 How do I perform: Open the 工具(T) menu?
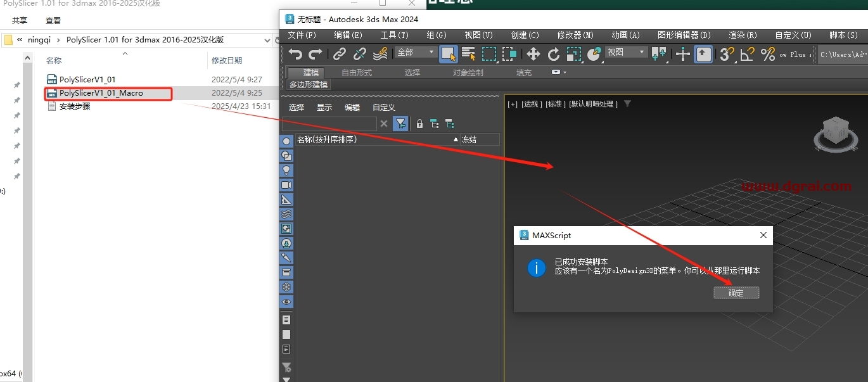pos(394,35)
